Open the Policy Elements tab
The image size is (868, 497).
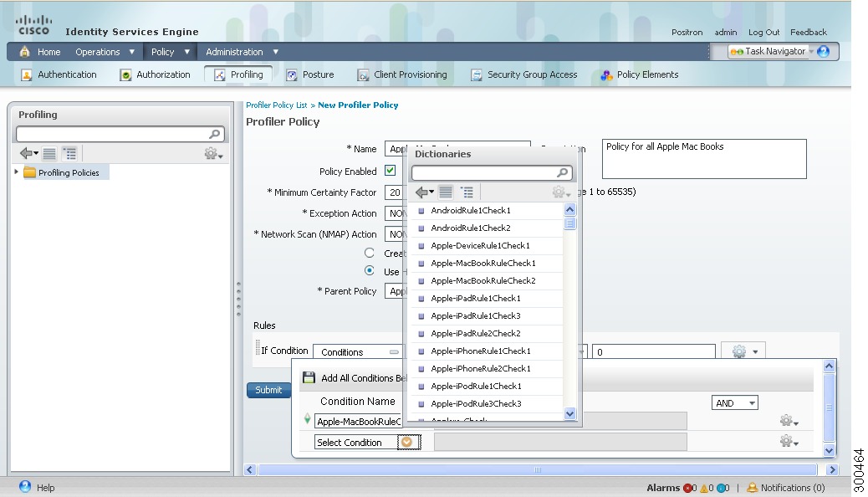click(x=640, y=74)
